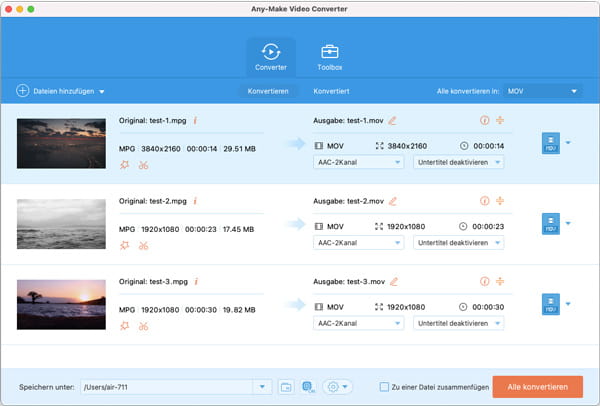Click the 19.82 MB file size
Viewport: 600px width, 406px height.
(x=239, y=310)
